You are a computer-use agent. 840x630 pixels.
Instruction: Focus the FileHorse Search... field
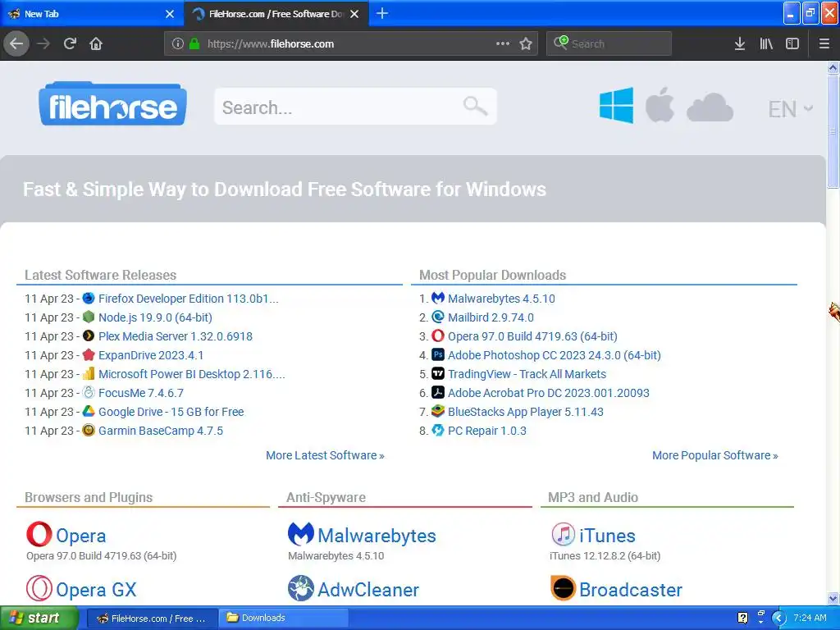tap(355, 107)
